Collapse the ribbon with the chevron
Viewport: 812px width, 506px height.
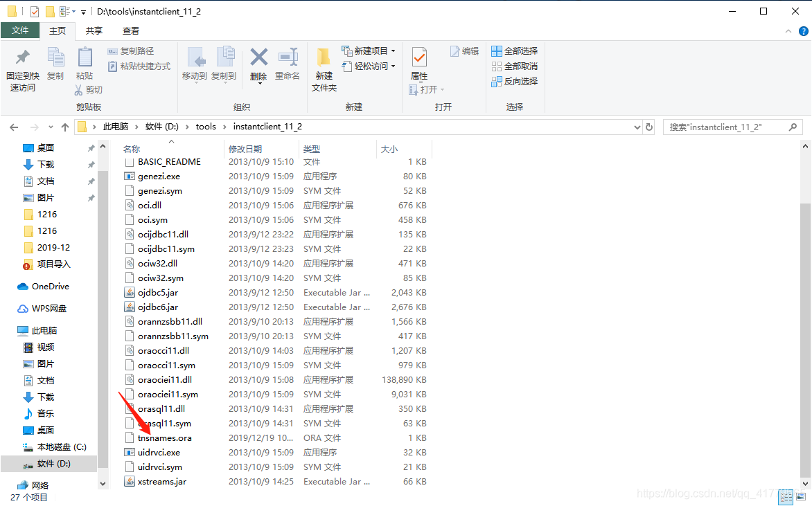point(788,31)
